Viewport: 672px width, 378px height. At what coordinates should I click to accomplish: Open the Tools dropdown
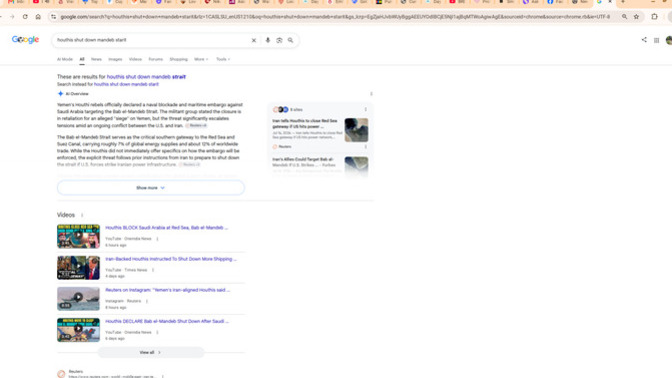pyautogui.click(x=223, y=59)
